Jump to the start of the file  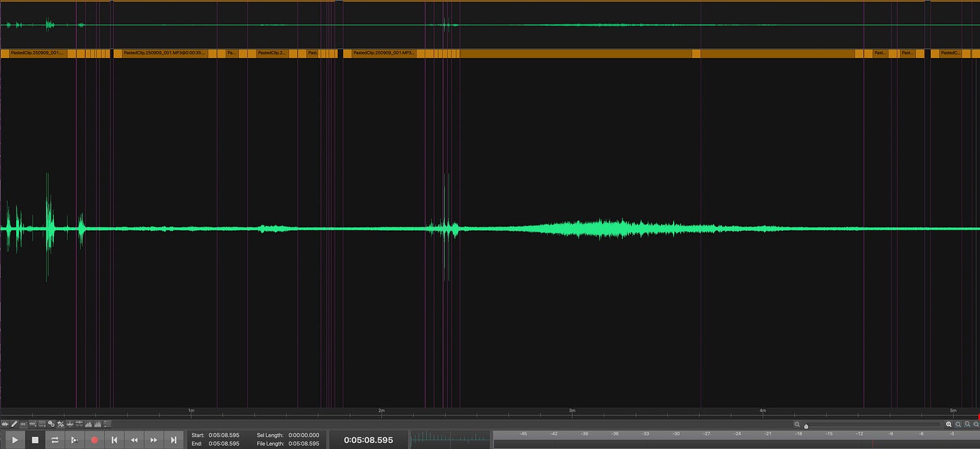click(x=114, y=440)
